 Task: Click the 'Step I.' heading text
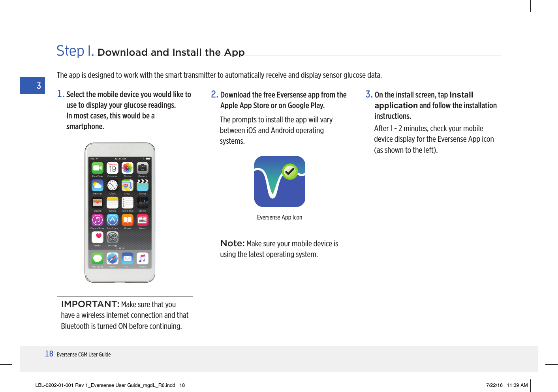point(75,51)
